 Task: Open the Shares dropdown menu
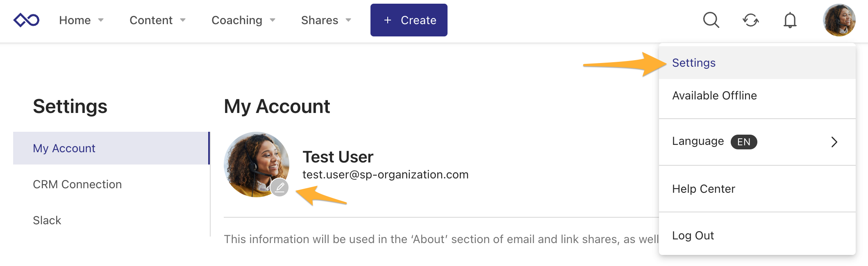(326, 20)
